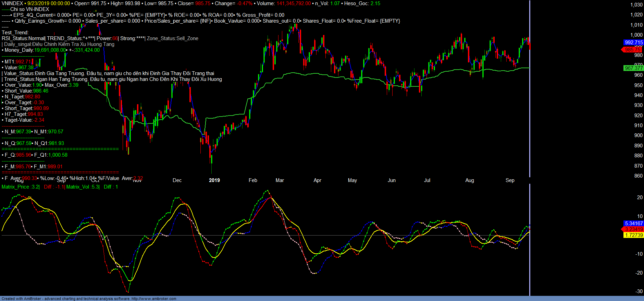Click the -30 level on oscillator axis
This screenshot has width=644, height=301.
(639, 291)
